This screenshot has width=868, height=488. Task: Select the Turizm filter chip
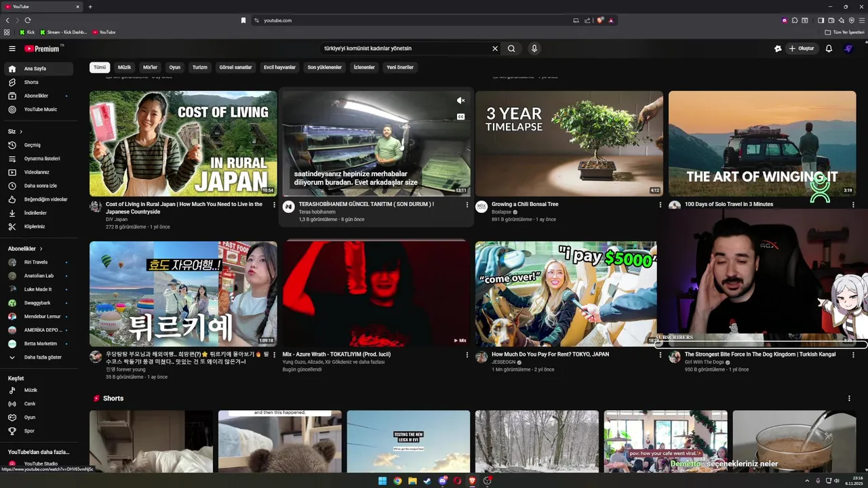coord(200,67)
